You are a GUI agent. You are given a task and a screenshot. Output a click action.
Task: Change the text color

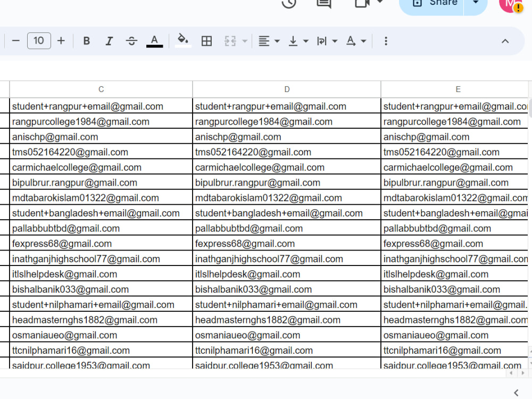154,40
